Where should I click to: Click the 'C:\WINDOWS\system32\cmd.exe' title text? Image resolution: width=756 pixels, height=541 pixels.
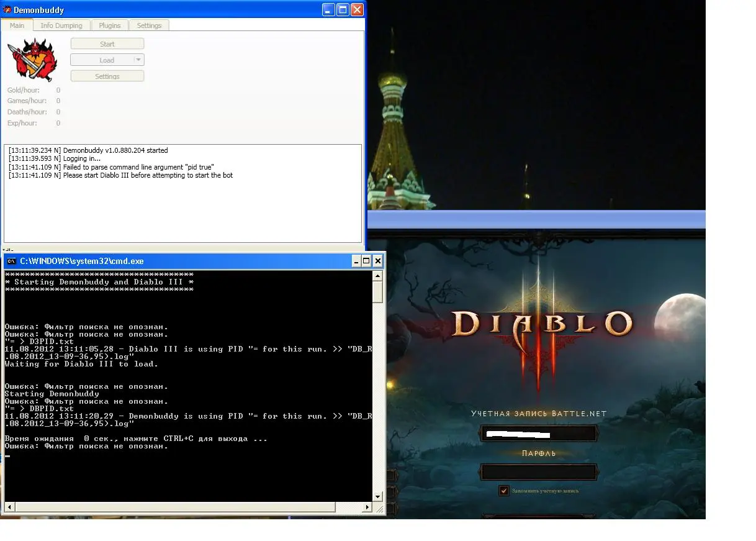pos(82,261)
